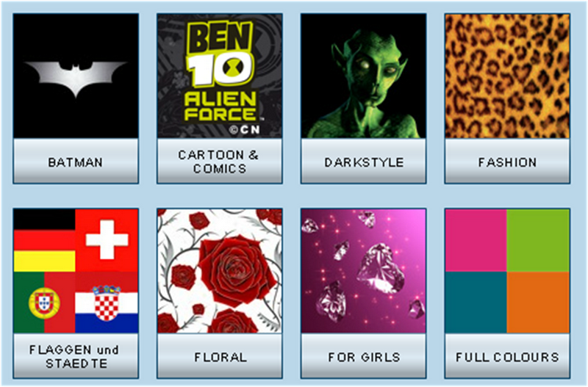Pick the pink square in Full Colours
This screenshot has height=387, width=588.
click(476, 240)
